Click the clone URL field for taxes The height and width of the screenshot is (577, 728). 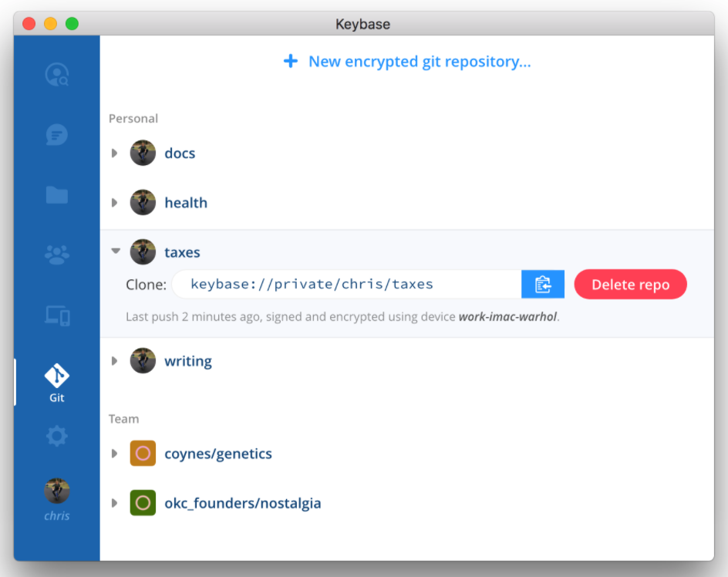point(347,284)
